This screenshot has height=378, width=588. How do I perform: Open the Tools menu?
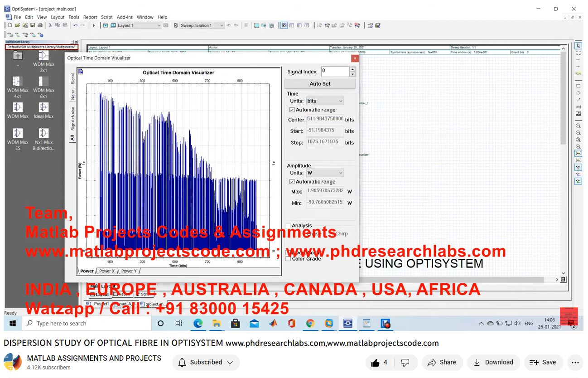point(74,17)
